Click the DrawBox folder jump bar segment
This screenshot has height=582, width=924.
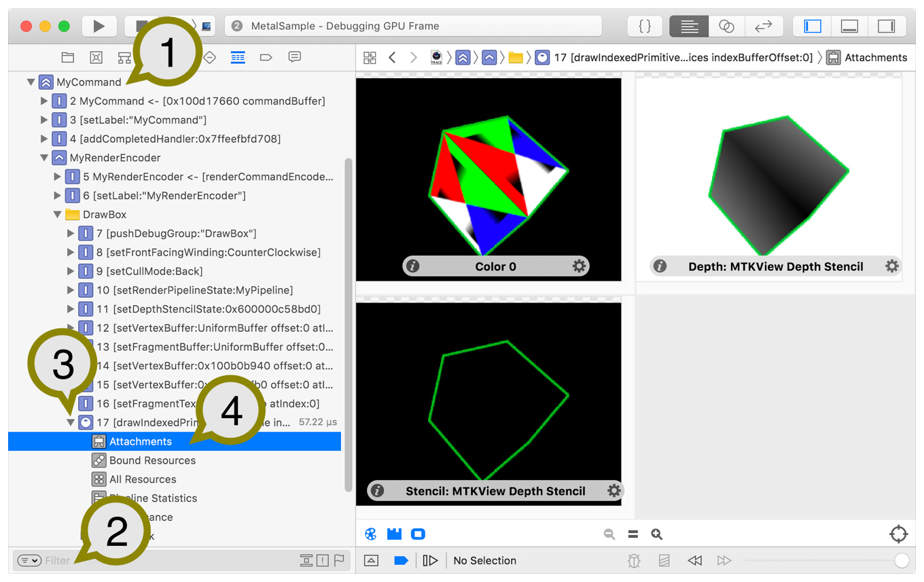tap(516, 58)
